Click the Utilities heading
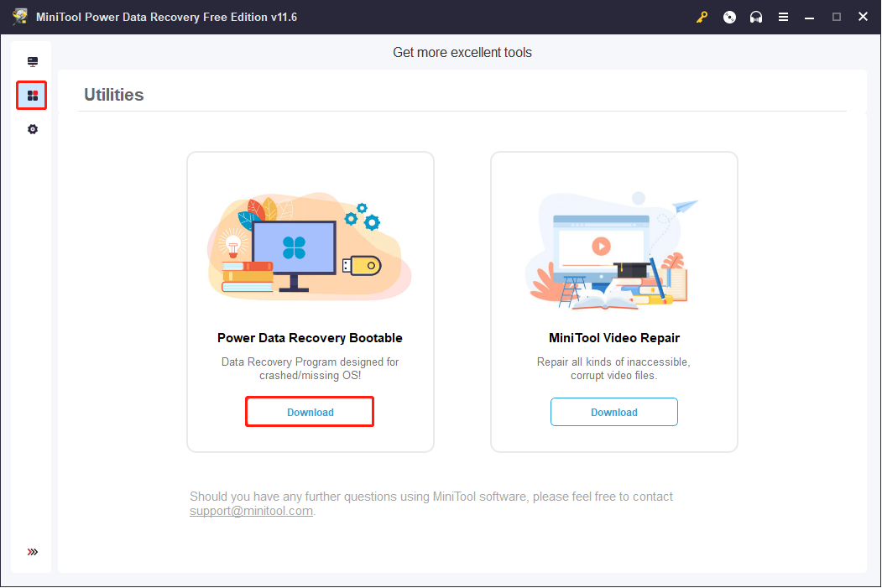Image resolution: width=882 pixels, height=588 pixels. (113, 95)
